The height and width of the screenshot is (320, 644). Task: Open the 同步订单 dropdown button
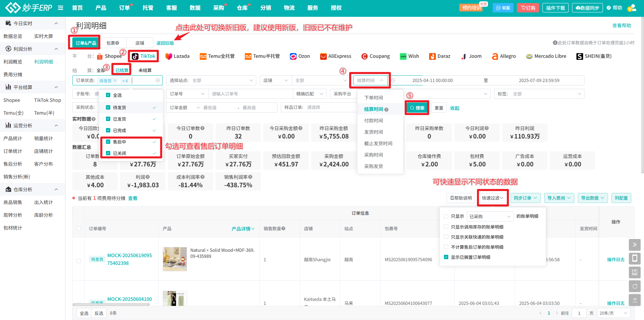tap(525, 198)
